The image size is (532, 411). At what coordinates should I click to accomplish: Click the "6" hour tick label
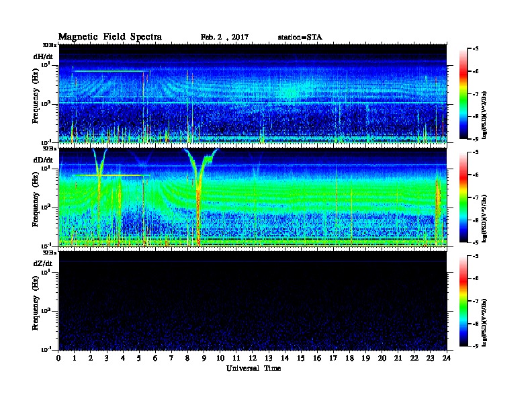(x=155, y=359)
